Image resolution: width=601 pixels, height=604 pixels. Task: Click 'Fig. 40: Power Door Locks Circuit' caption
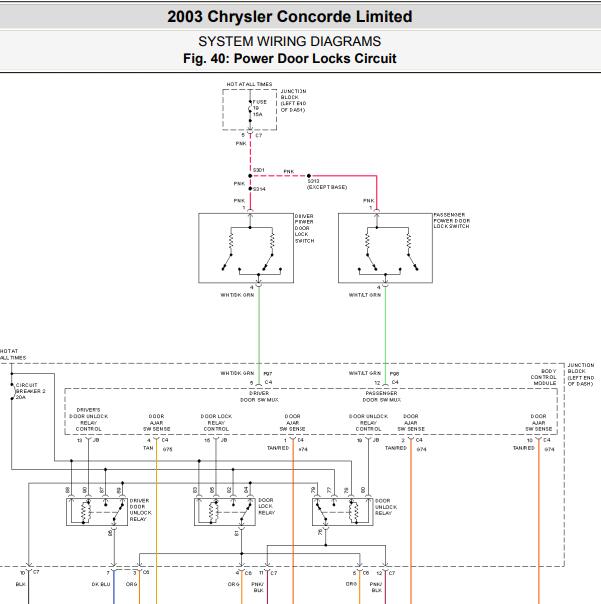289,58
